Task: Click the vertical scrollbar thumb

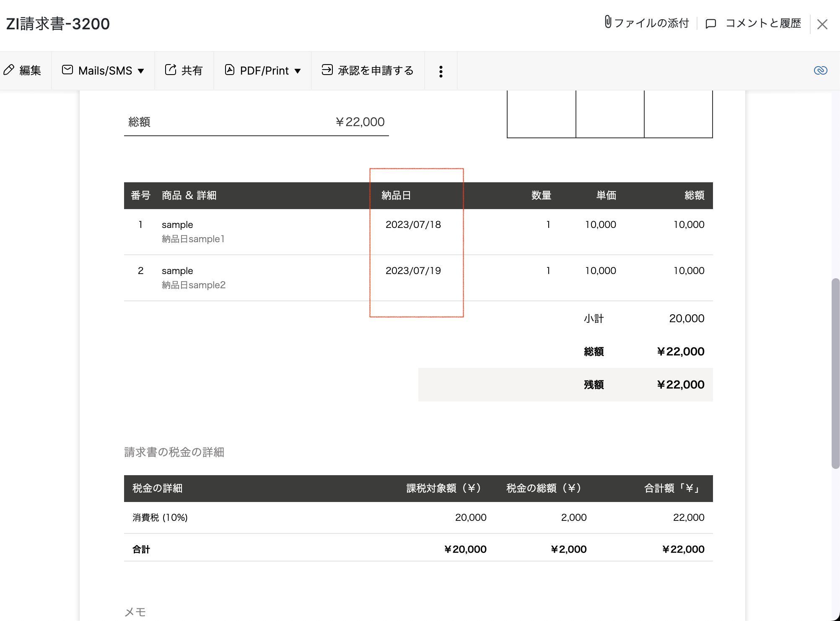Action: 835,373
